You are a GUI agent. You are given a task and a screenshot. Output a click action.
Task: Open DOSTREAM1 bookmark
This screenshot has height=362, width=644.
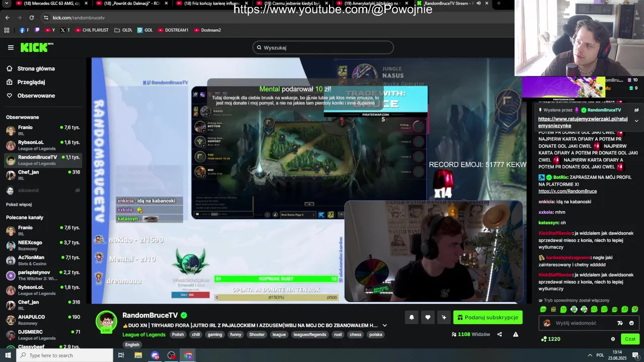pos(173,30)
